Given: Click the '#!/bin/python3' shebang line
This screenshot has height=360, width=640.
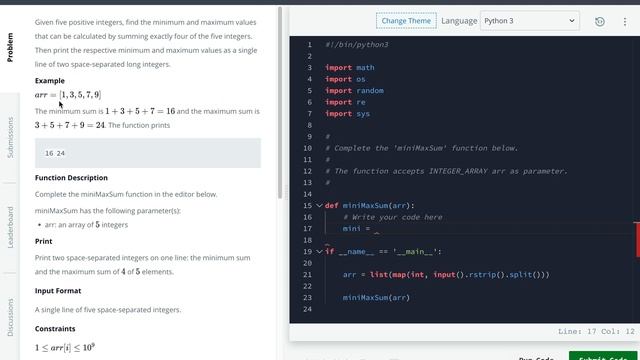Looking at the screenshot, I should coord(357,45).
